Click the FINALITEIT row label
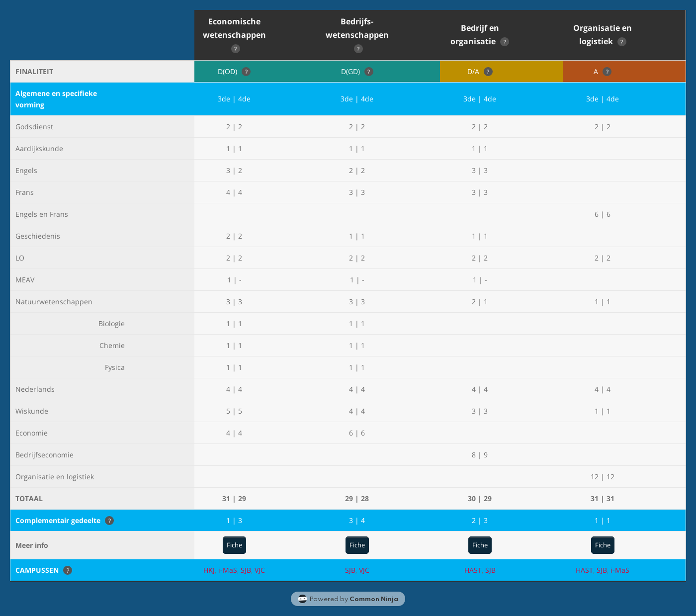The height and width of the screenshot is (616, 696). (34, 72)
